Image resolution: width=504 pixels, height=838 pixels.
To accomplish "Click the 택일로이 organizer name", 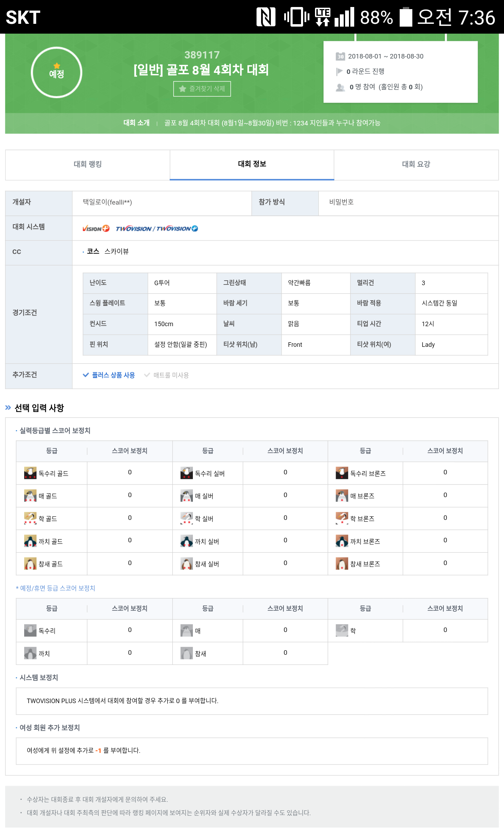I will pos(107,202).
